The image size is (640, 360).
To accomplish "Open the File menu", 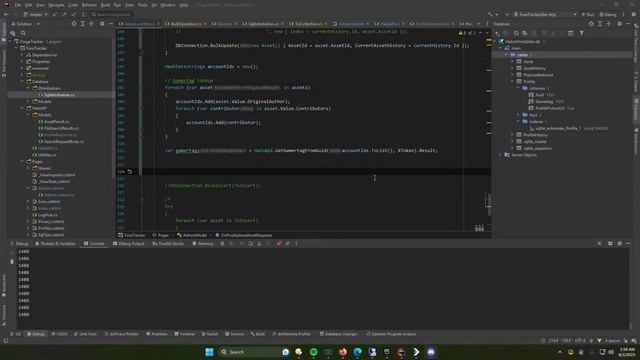I will point(18,5).
